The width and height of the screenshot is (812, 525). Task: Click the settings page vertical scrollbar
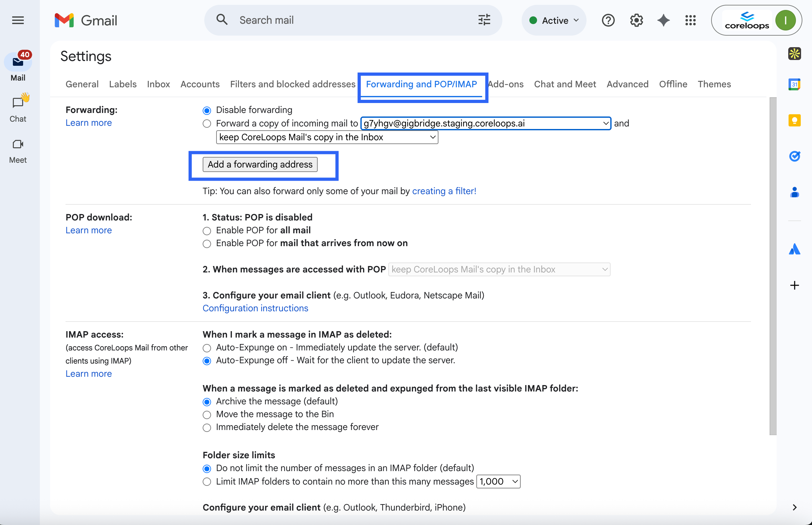(x=772, y=266)
